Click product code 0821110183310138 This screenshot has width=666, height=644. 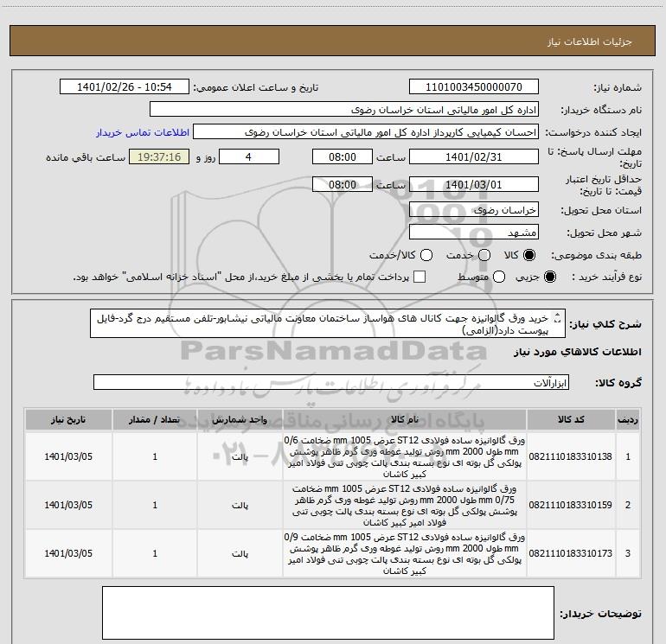[x=571, y=456]
